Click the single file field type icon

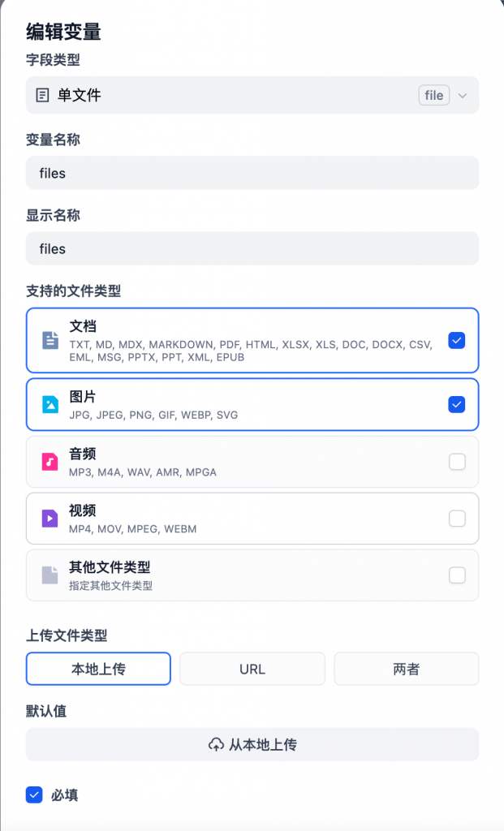43,95
